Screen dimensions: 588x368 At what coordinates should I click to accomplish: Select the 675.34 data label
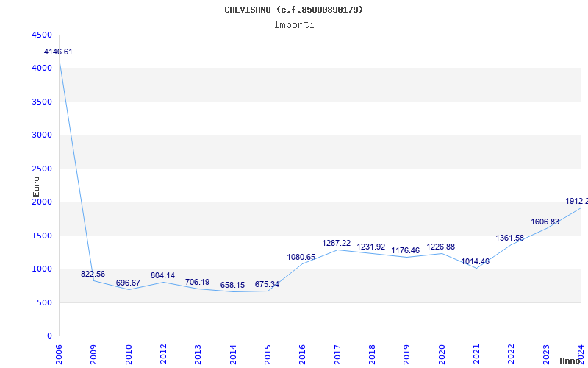(267, 284)
